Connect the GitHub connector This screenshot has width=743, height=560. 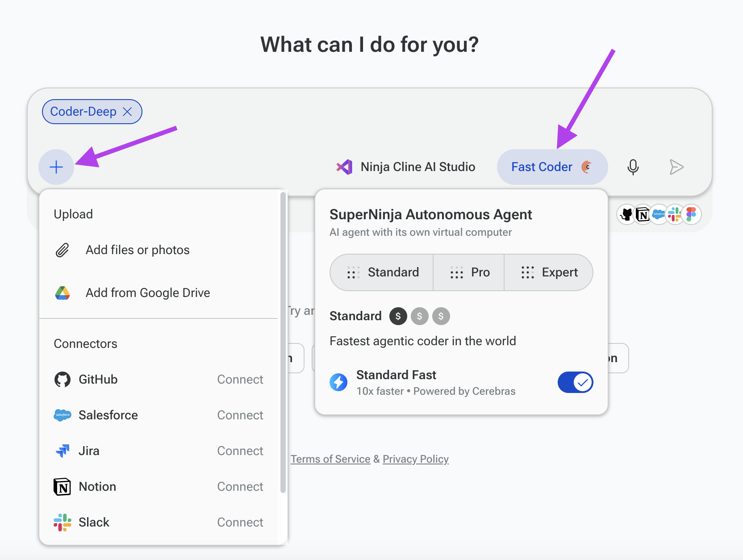240,380
